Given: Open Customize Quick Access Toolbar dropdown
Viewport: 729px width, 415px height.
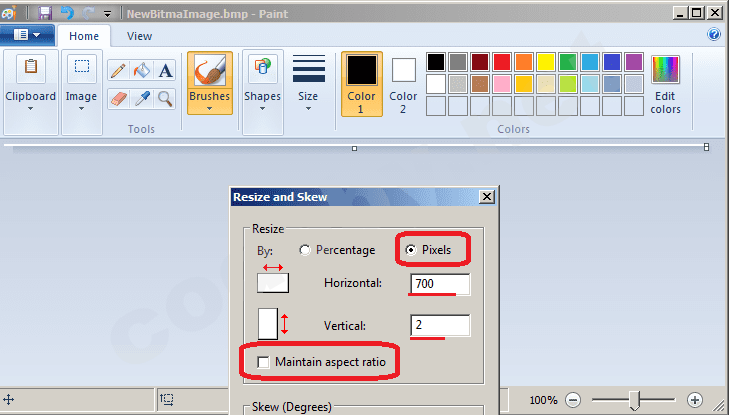Looking at the screenshot, I should (x=107, y=14).
